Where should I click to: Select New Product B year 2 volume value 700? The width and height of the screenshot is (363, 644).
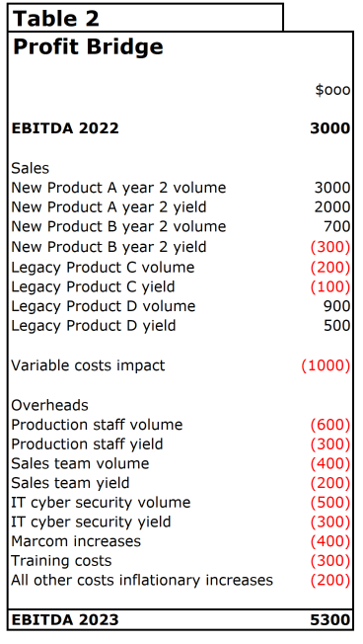[x=336, y=227]
